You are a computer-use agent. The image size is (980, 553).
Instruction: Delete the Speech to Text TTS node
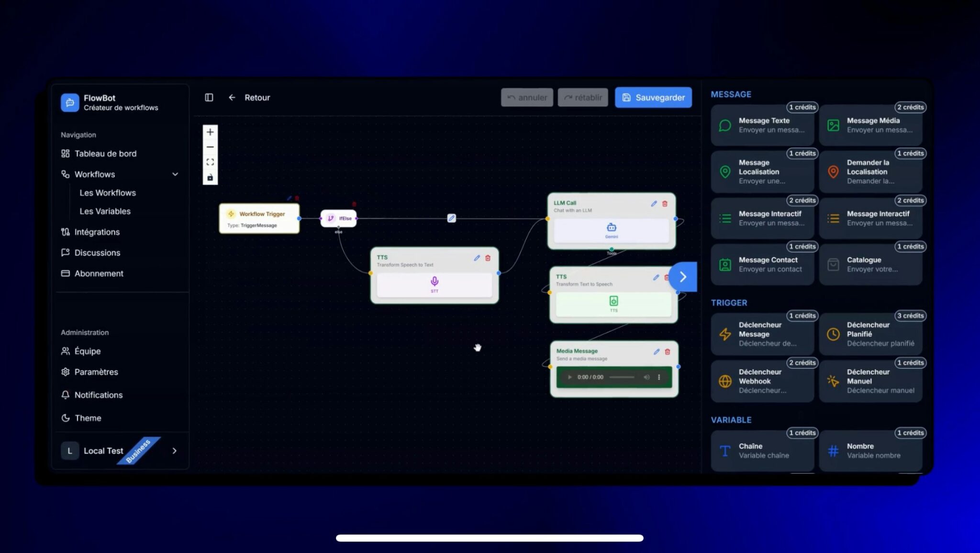[x=488, y=258]
